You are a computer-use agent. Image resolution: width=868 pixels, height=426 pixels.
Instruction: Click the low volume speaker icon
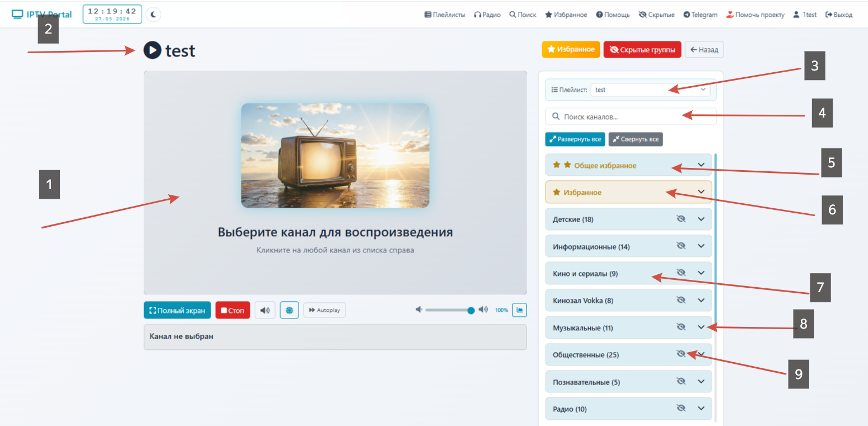click(419, 310)
